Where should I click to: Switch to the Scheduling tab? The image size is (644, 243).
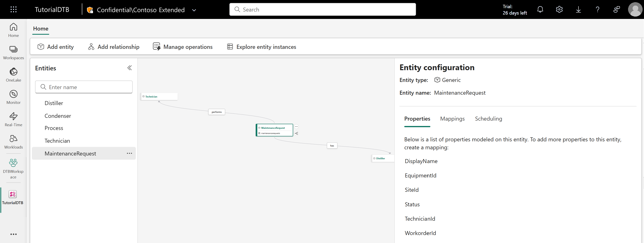click(488, 119)
